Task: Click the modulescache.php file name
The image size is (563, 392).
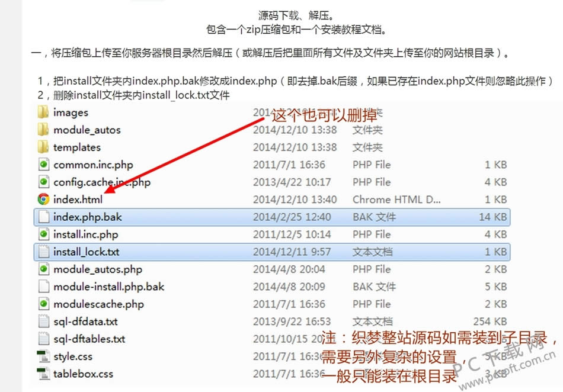Action: [x=98, y=304]
